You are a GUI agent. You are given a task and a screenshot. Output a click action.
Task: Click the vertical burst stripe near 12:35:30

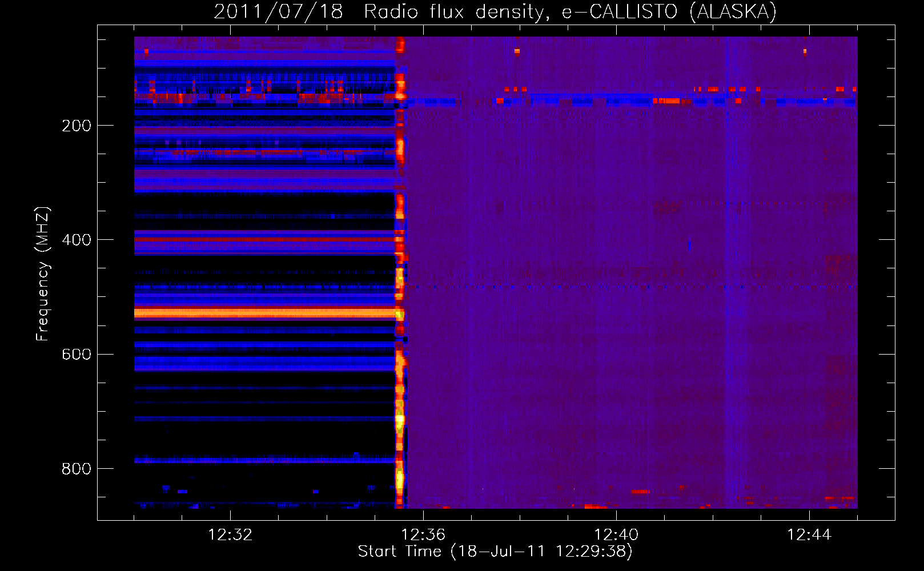pos(400,272)
